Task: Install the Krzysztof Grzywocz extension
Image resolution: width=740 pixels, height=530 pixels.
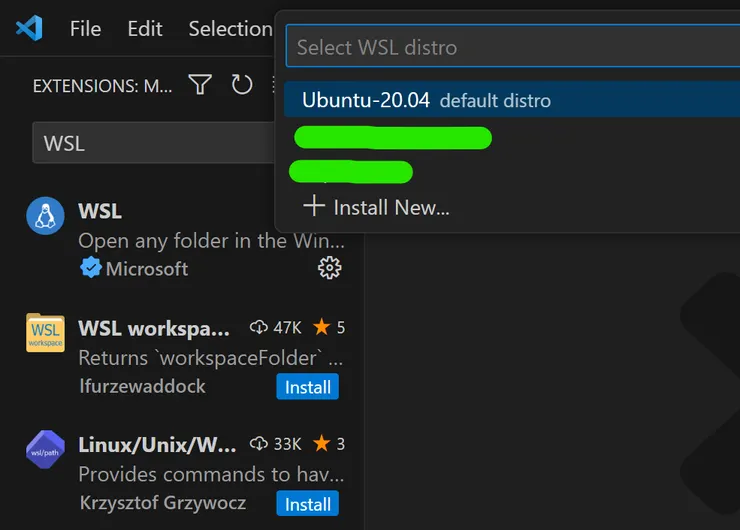Action: click(307, 504)
